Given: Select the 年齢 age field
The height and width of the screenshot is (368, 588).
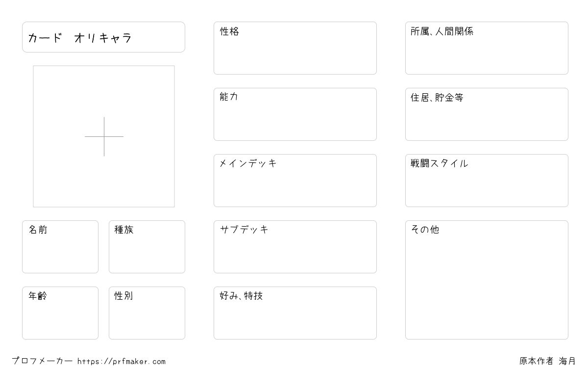Looking at the screenshot, I should click(60, 313).
